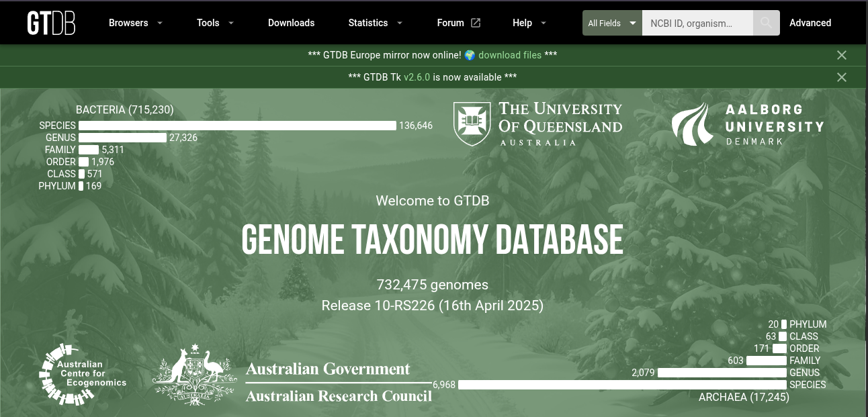This screenshot has height=417, width=868.
Task: Click the Australian Government coat of arms
Action: point(195,375)
